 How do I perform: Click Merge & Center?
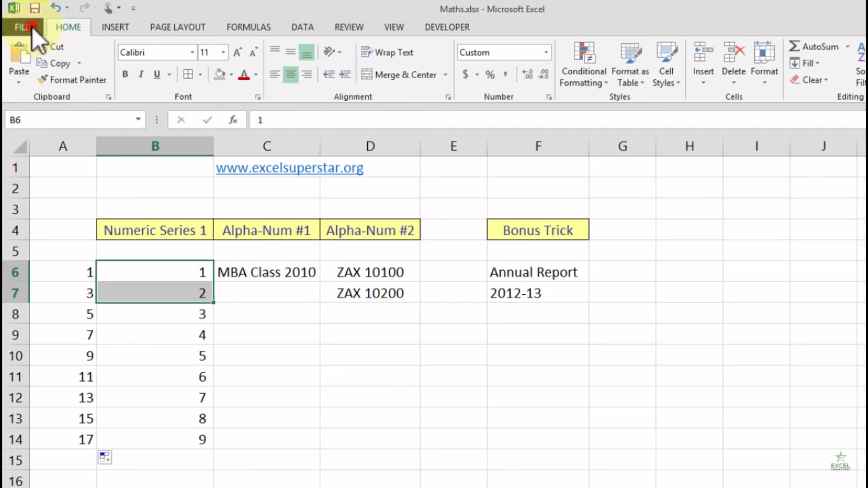(x=399, y=74)
